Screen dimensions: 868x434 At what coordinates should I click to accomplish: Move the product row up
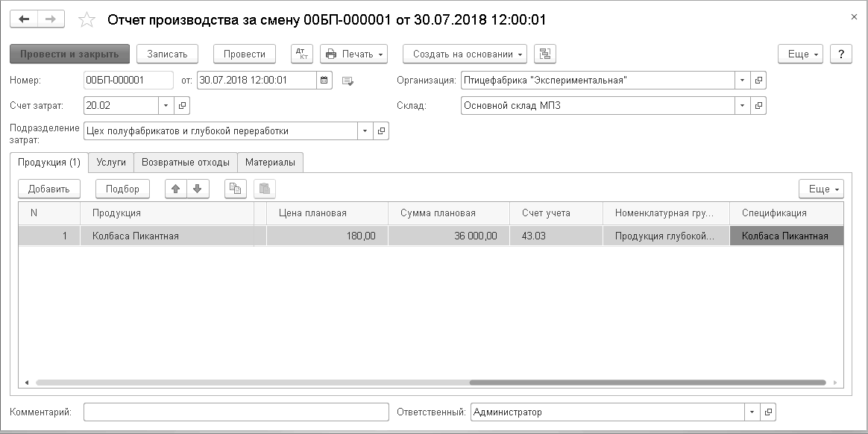click(176, 189)
